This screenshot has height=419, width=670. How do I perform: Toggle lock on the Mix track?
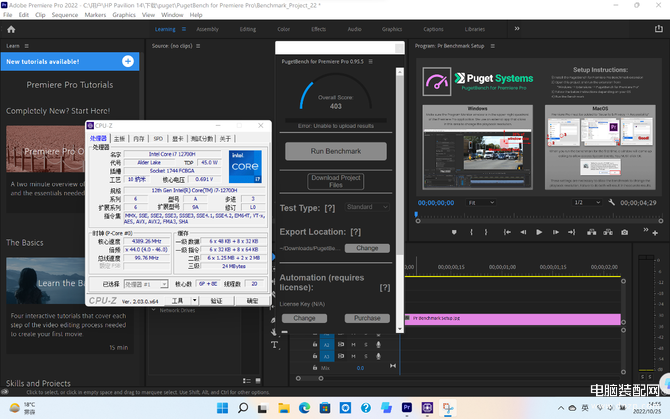click(x=315, y=368)
